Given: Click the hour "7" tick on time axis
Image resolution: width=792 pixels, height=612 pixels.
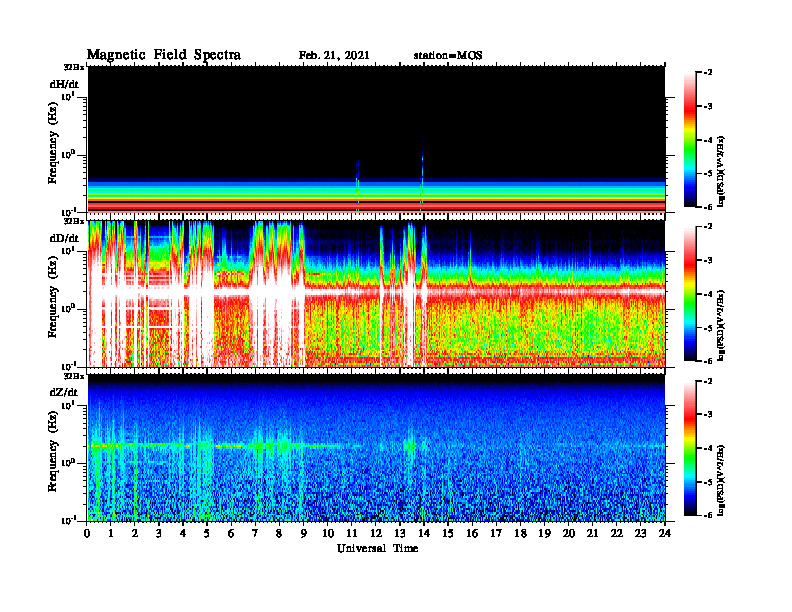Looking at the screenshot, I should point(255,534).
